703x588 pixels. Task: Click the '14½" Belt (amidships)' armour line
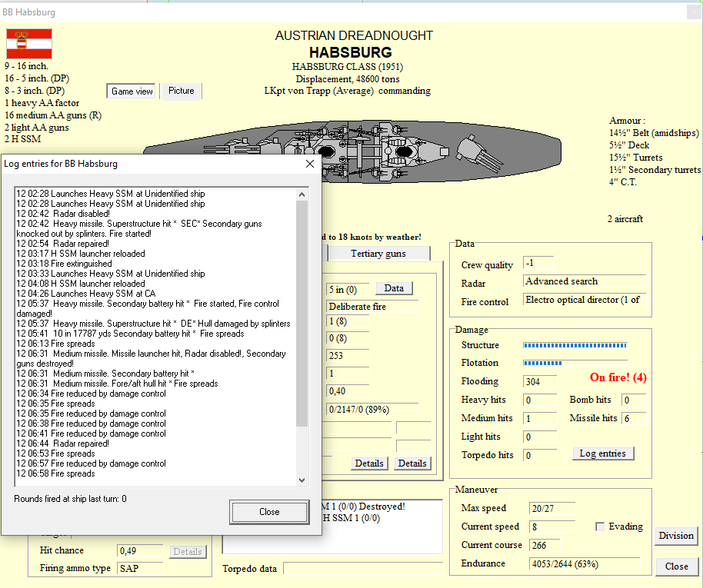pyautogui.click(x=654, y=133)
